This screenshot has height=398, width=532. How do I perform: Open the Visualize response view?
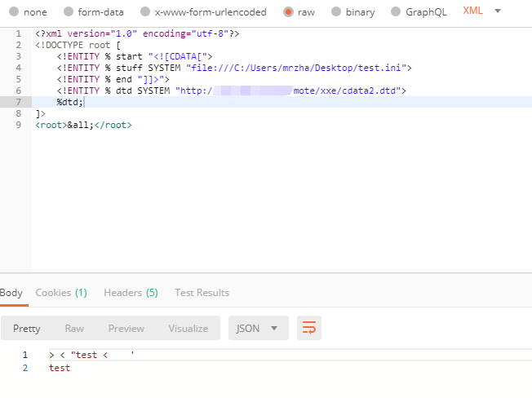(188, 328)
